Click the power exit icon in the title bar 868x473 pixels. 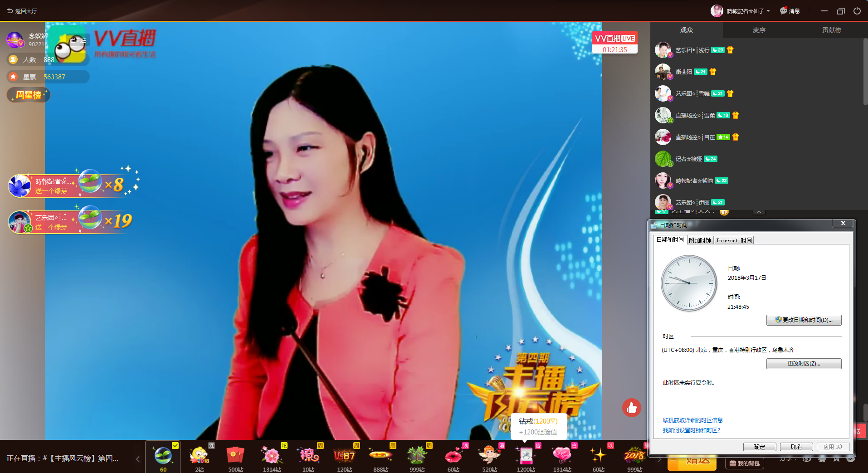[857, 11]
